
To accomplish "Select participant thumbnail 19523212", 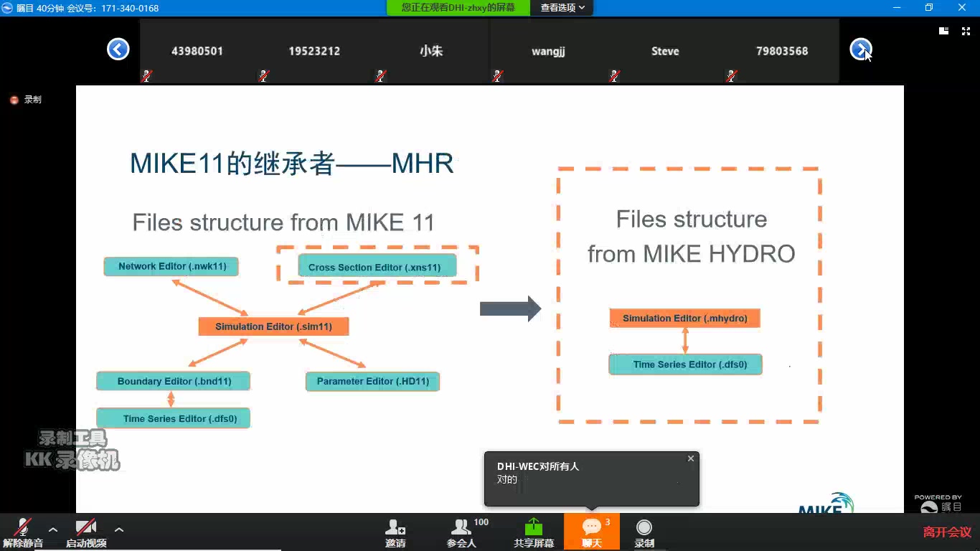I will point(314,51).
